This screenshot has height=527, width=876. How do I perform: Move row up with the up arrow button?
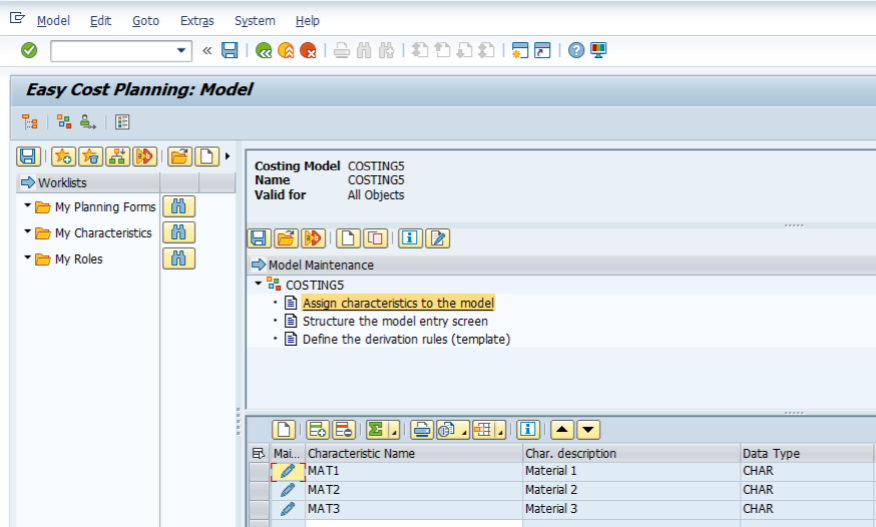pyautogui.click(x=562, y=430)
